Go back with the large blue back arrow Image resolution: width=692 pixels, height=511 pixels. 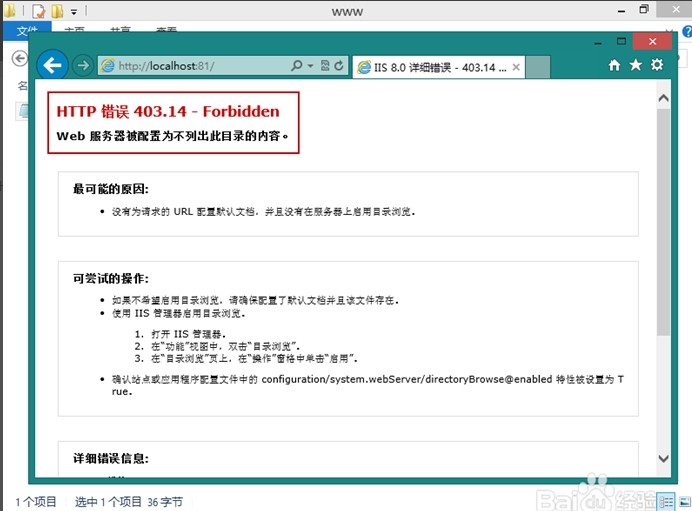pyautogui.click(x=53, y=66)
